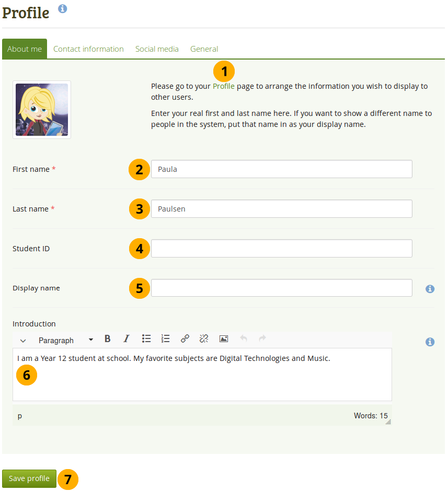Viewport: 448px width, 491px height.
Task: Go to the General tab
Action: point(204,49)
